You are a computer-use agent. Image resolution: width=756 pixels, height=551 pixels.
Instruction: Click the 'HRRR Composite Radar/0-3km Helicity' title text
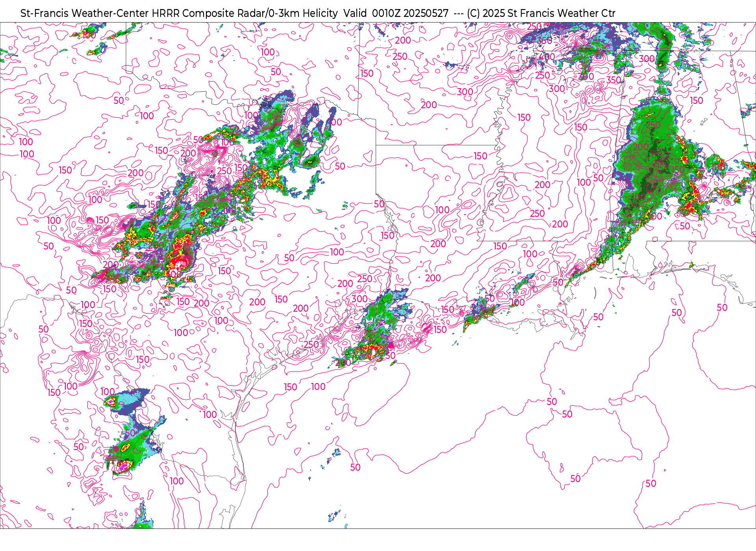click(245, 13)
